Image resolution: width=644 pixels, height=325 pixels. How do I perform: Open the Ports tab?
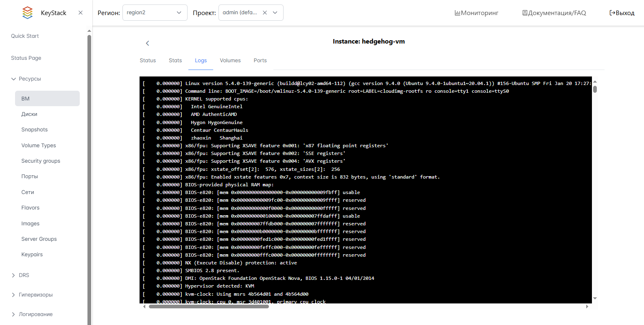(x=260, y=61)
